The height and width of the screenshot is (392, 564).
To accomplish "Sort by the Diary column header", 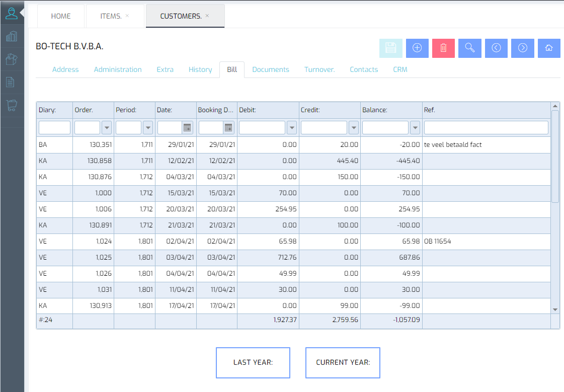I will pos(55,110).
